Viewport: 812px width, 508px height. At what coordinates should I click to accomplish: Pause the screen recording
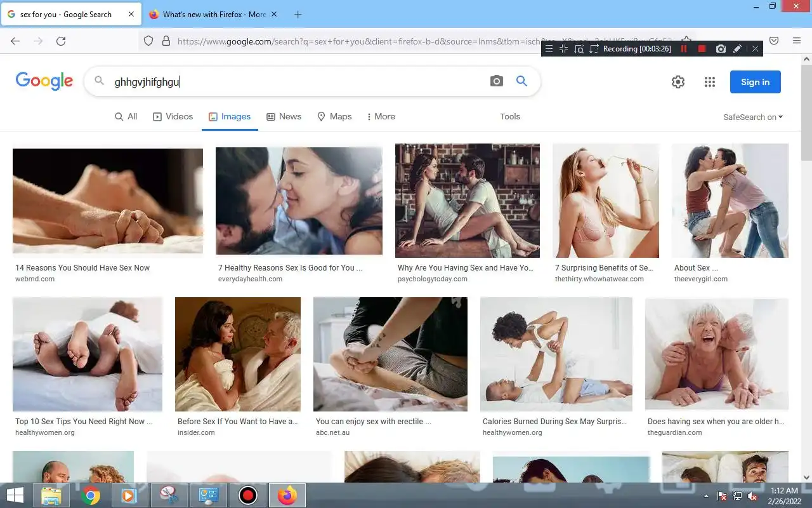click(684, 49)
